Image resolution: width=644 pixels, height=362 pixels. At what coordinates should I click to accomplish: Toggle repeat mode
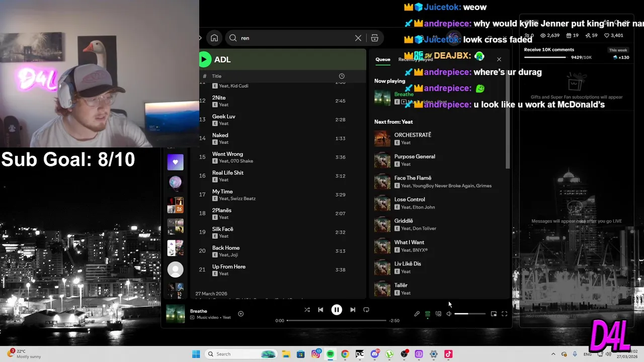tap(366, 310)
